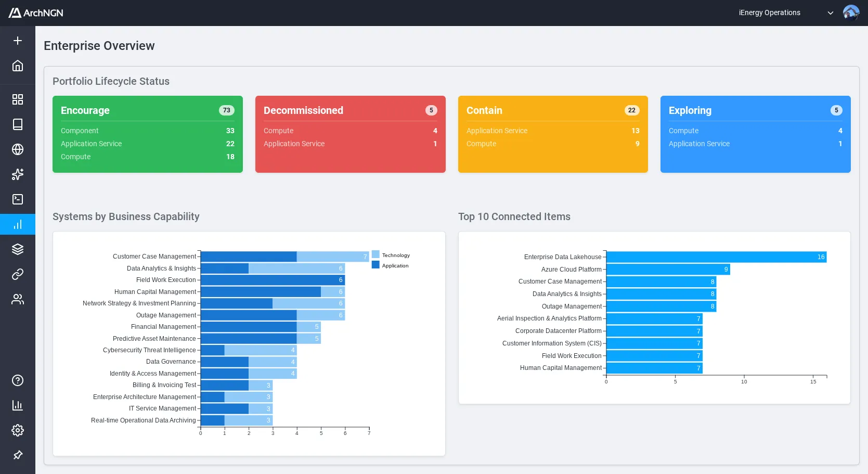
Task: Click the layers icon in the sidebar
Action: (18, 249)
